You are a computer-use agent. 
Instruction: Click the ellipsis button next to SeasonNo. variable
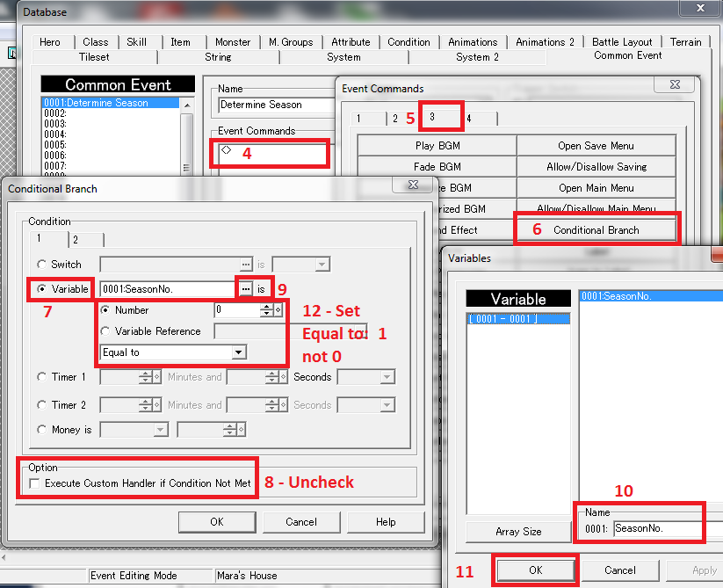247,288
